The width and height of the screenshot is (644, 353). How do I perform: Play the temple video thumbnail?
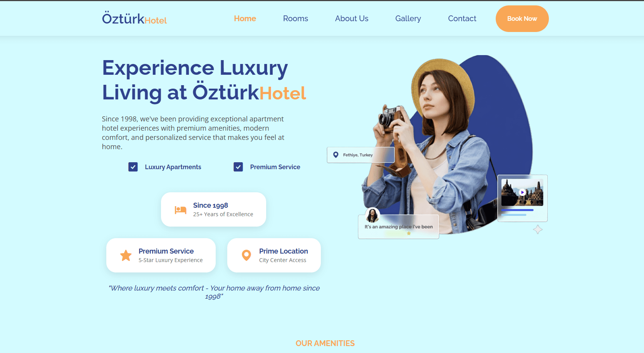pos(522,192)
